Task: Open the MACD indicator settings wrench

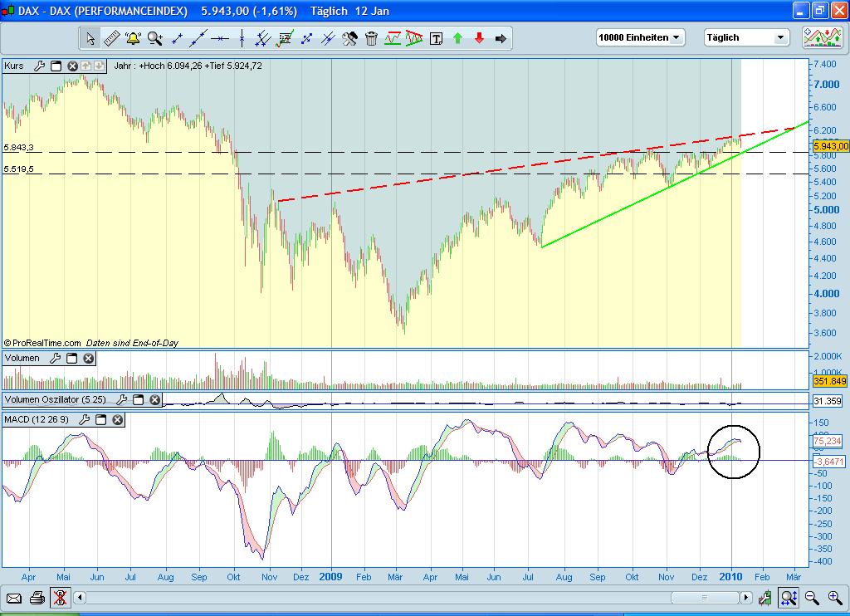Action: [83, 420]
